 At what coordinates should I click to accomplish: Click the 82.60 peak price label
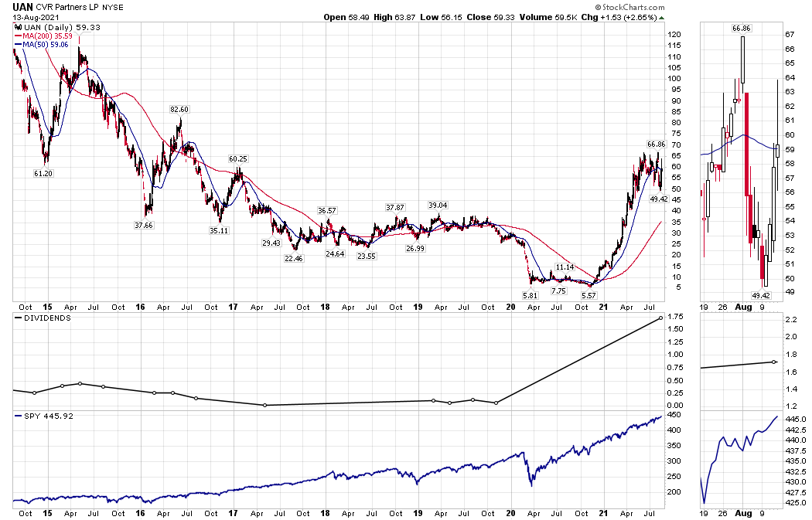(x=179, y=109)
